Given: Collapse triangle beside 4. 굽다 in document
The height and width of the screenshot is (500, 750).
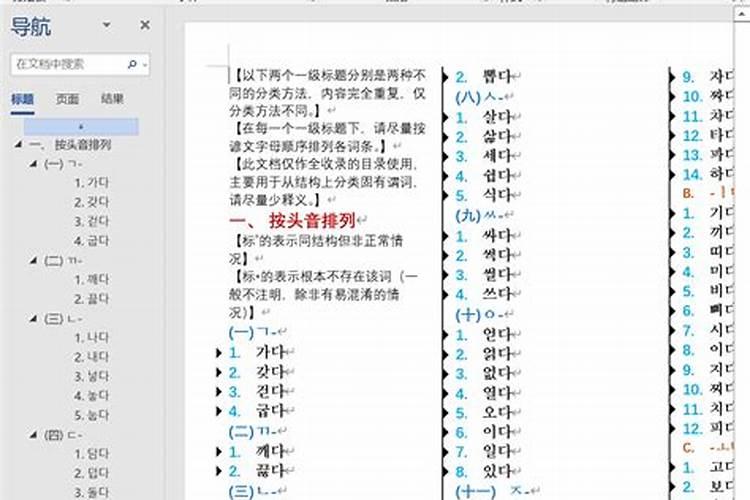Looking at the screenshot, I should (x=219, y=411).
